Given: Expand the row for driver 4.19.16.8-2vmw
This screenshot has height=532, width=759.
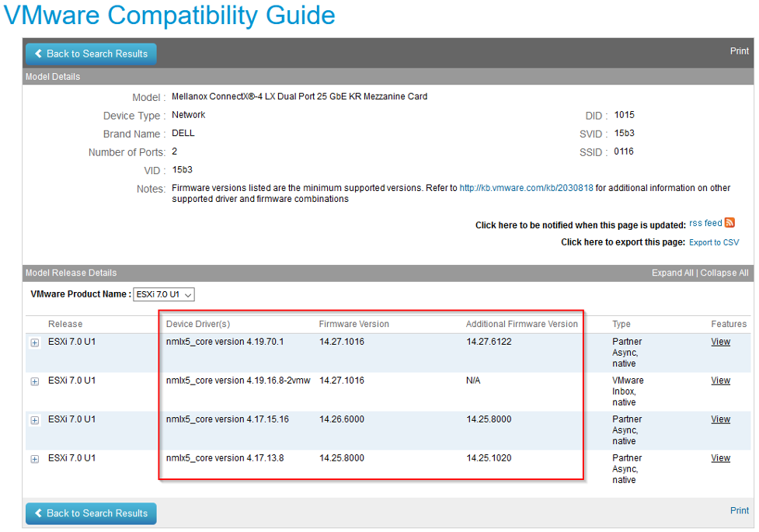Looking at the screenshot, I should 35,381.
